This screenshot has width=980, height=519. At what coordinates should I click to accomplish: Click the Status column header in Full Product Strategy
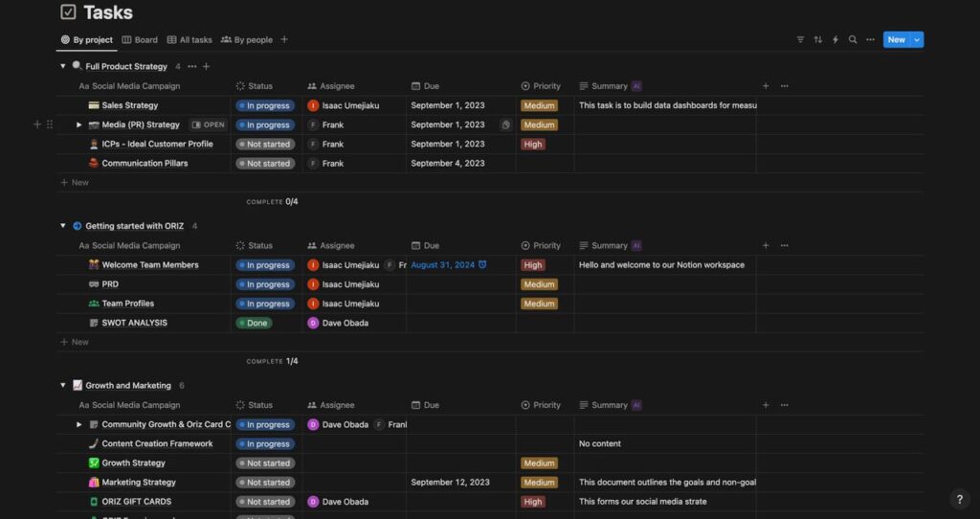(255, 85)
